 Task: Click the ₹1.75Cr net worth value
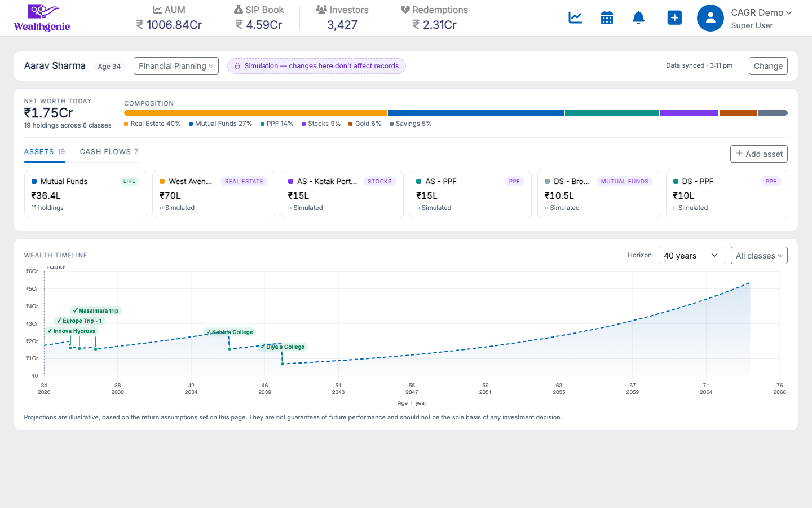click(x=48, y=113)
